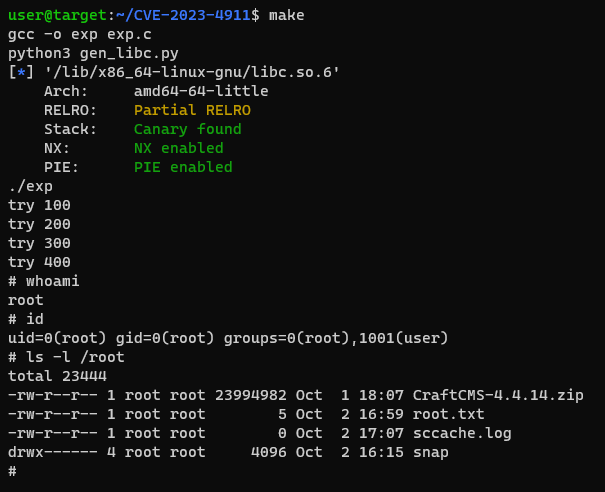The image size is (605, 492).
Task: Click the 'try 300' line
Action: [39, 243]
